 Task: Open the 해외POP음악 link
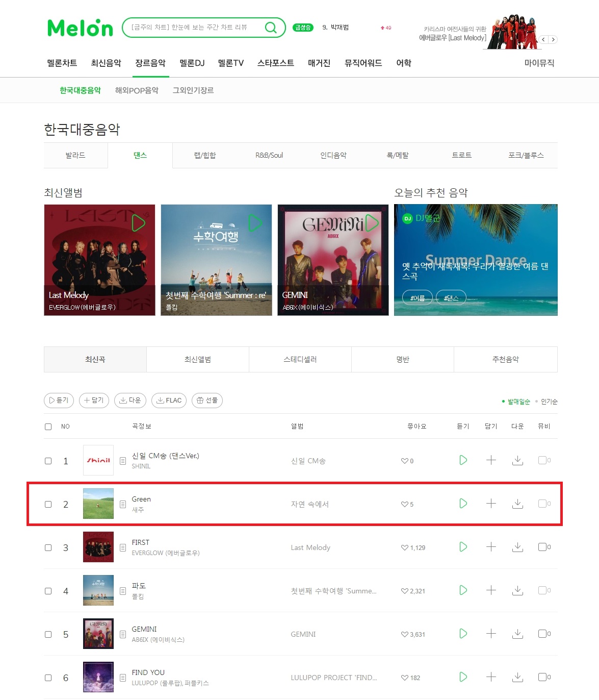(x=137, y=90)
